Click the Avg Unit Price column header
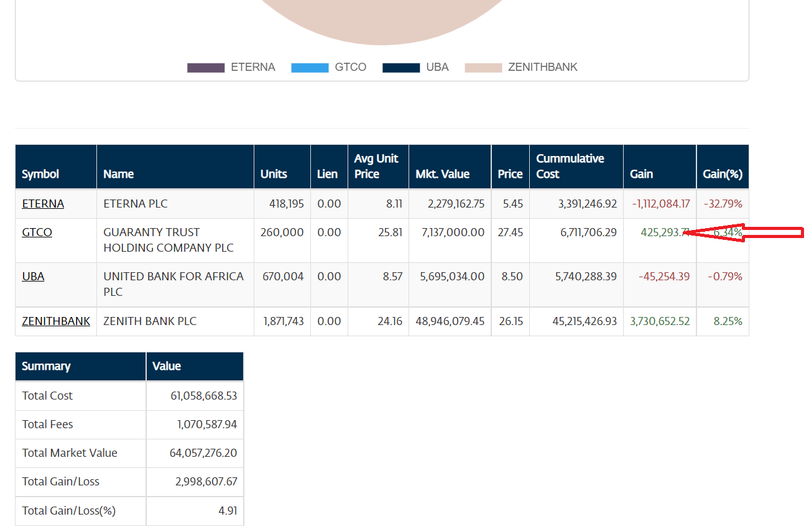This screenshot has height=532, width=809. [379, 167]
